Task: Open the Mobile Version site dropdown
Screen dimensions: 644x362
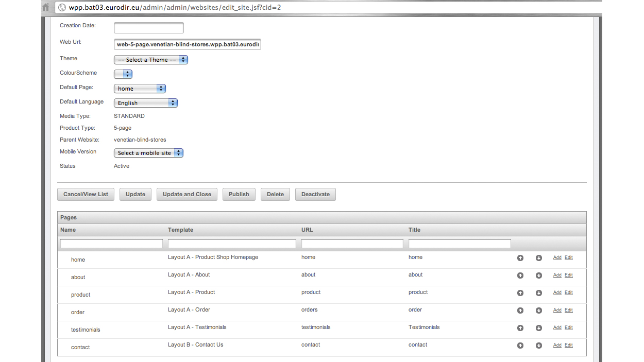Action: 148,153
